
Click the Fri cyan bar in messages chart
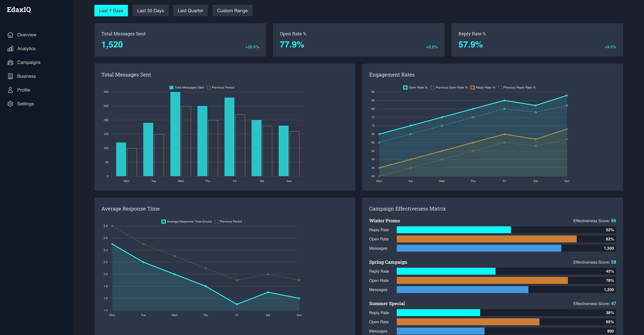pyautogui.click(x=229, y=137)
